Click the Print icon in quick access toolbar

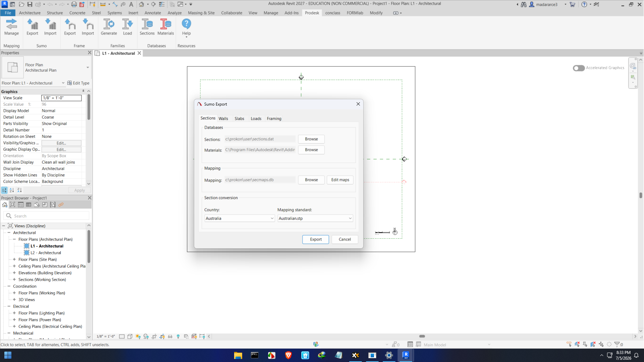[74, 4]
